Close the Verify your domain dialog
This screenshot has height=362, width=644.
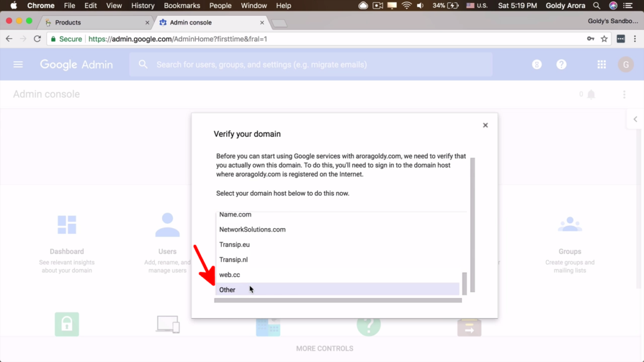point(485,125)
